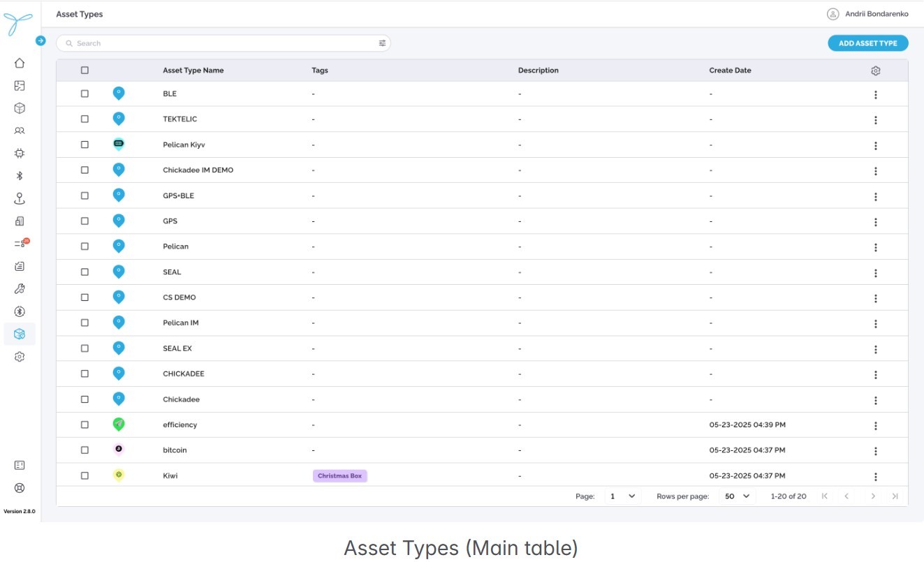The image size is (924, 562).
Task: Open the three-dot menu for Pelican IM
Action: coord(876,324)
